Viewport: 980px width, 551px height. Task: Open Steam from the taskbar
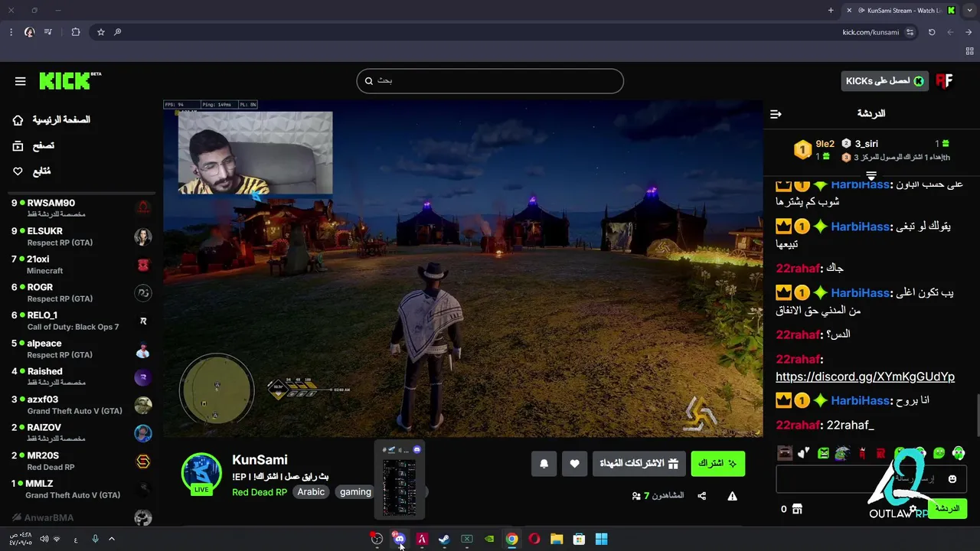point(444,539)
